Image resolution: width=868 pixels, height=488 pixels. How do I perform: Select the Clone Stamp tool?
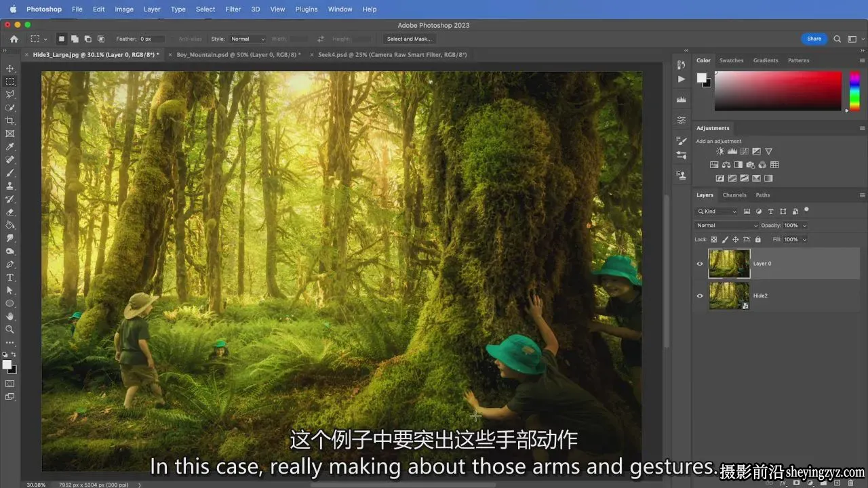click(10, 186)
